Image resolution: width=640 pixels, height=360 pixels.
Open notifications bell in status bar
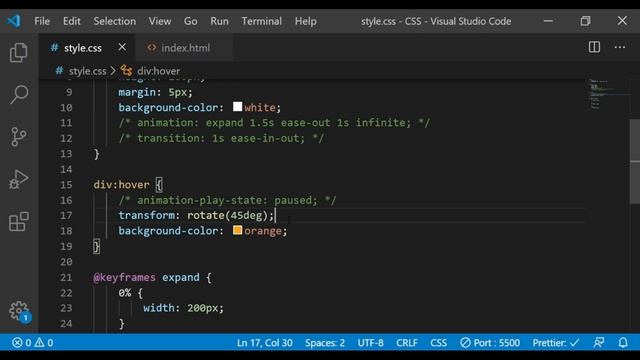click(x=623, y=342)
